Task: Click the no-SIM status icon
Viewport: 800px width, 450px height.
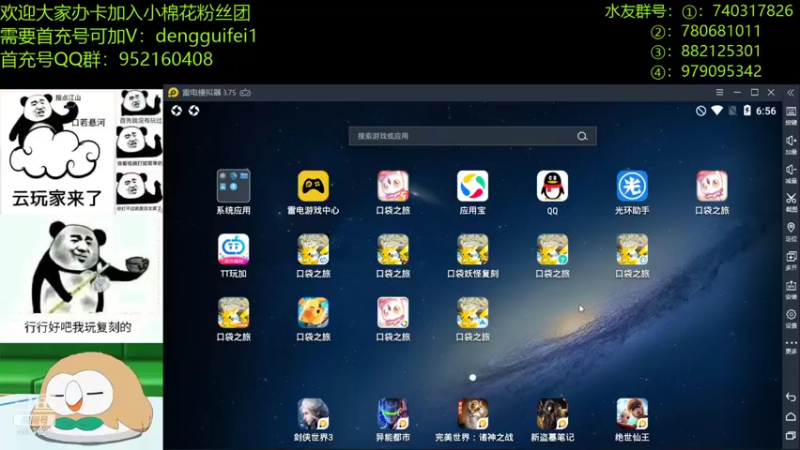Action: (733, 111)
